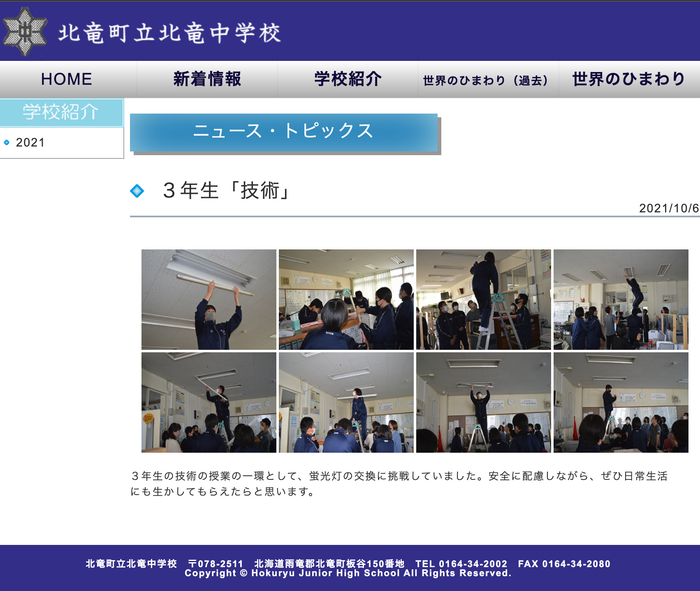Open the 新着情報 navigation menu item

tap(207, 79)
